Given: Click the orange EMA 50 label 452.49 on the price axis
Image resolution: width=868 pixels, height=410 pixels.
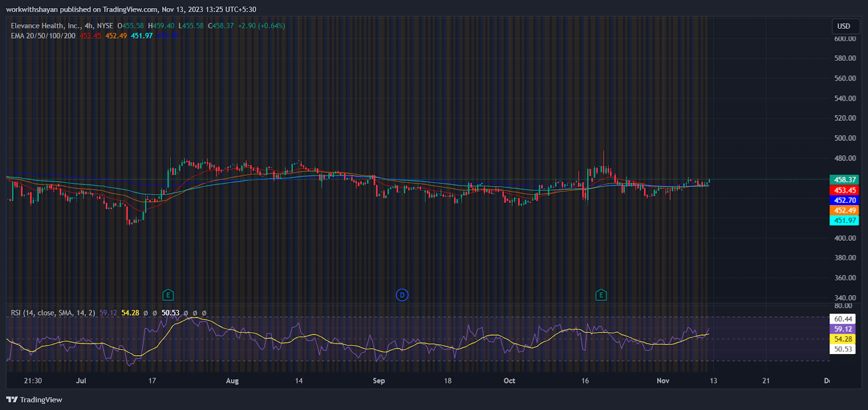Looking at the screenshot, I should pyautogui.click(x=844, y=210).
